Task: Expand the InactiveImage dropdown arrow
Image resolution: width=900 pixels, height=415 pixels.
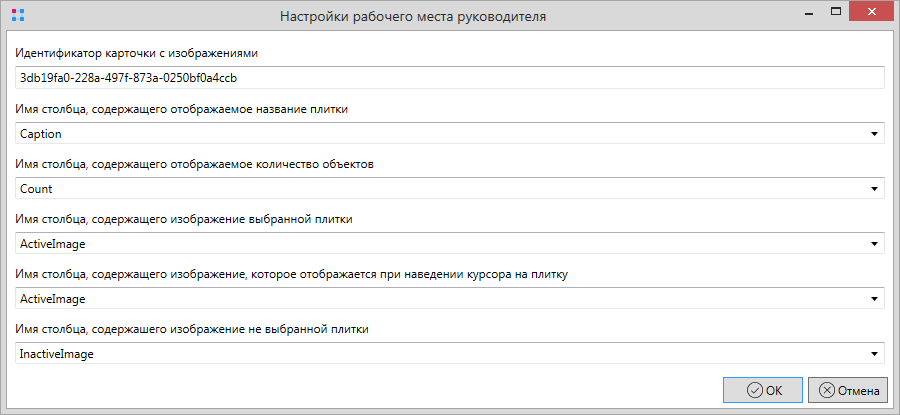Action: coord(874,353)
